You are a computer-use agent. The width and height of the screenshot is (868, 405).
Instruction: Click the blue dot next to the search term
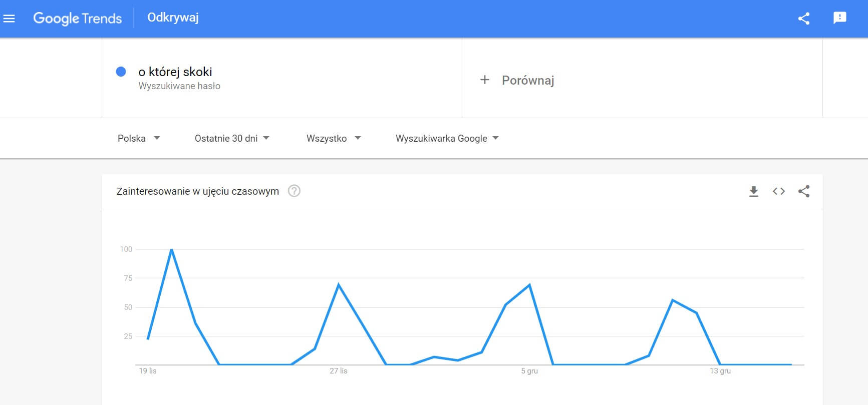(122, 72)
